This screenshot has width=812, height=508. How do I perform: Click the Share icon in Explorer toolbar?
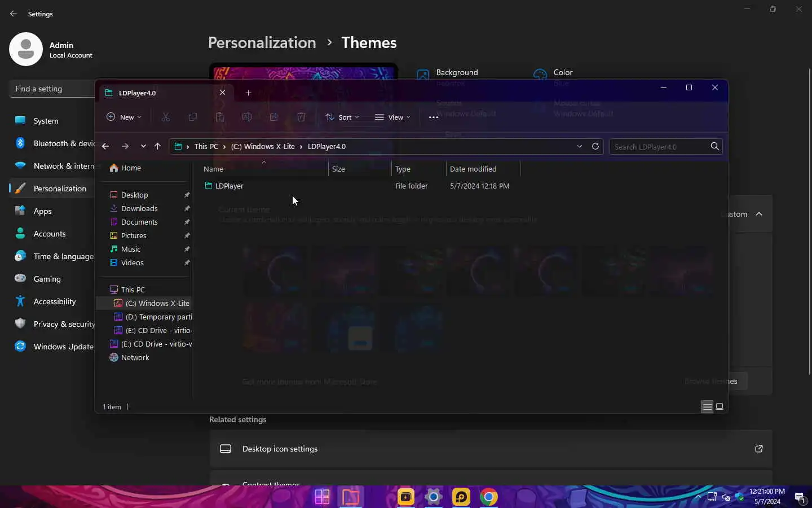click(274, 117)
